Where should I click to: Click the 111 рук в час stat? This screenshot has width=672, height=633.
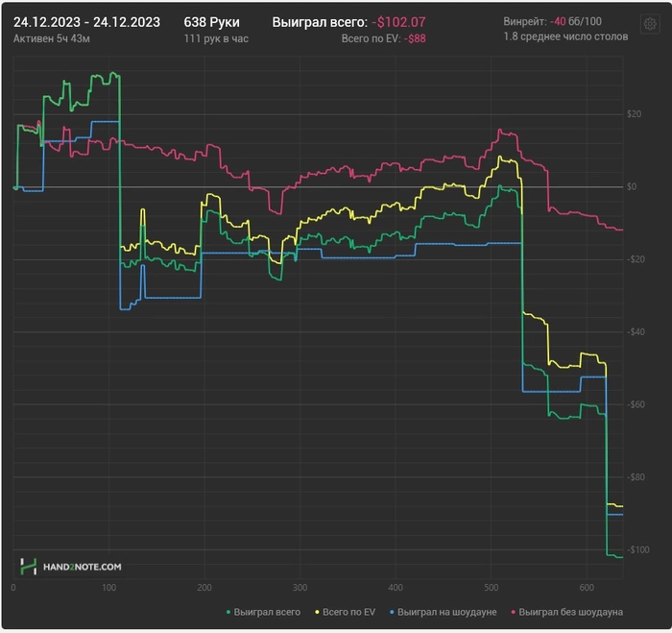(217, 37)
